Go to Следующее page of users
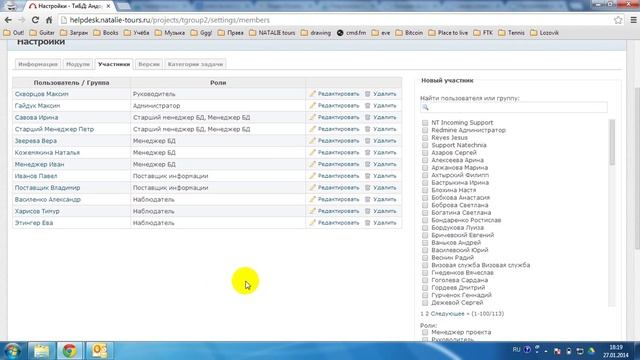 [448, 314]
